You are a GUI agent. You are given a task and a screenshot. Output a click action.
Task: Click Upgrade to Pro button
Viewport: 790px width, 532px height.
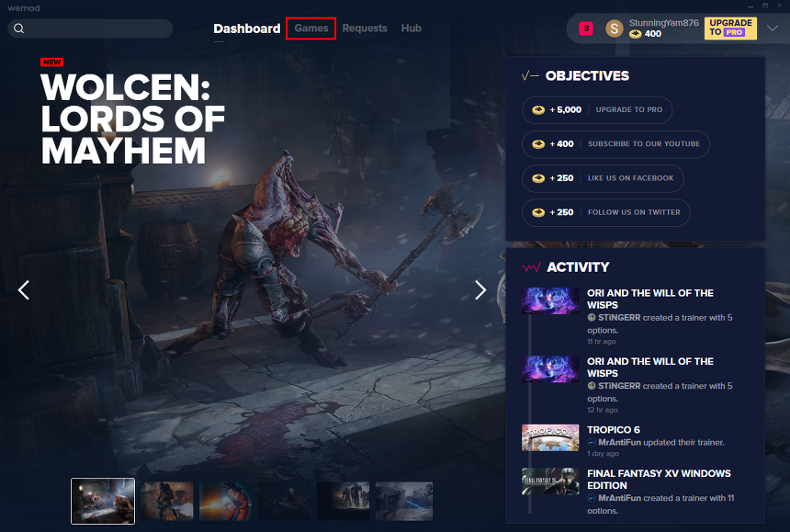[730, 28]
